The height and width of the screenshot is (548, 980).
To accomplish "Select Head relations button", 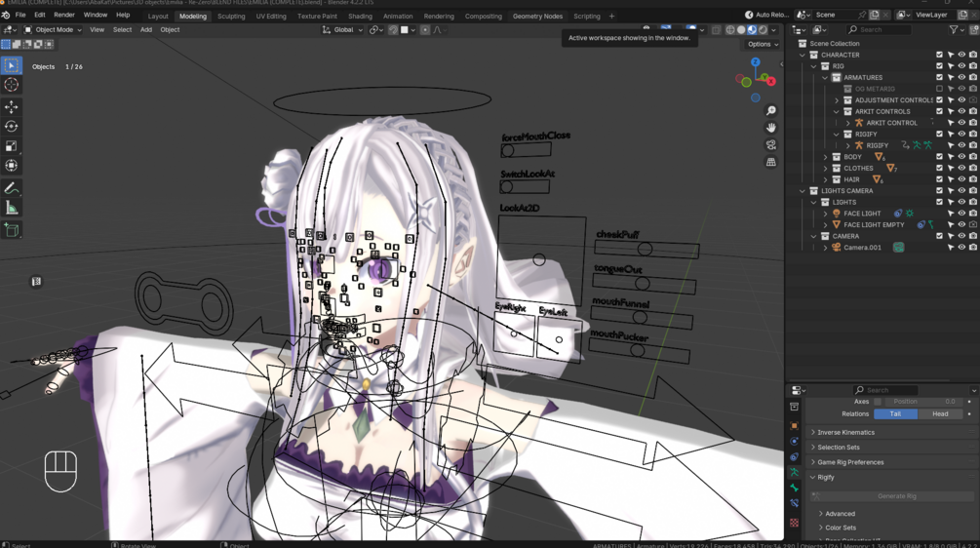I will pyautogui.click(x=940, y=413).
